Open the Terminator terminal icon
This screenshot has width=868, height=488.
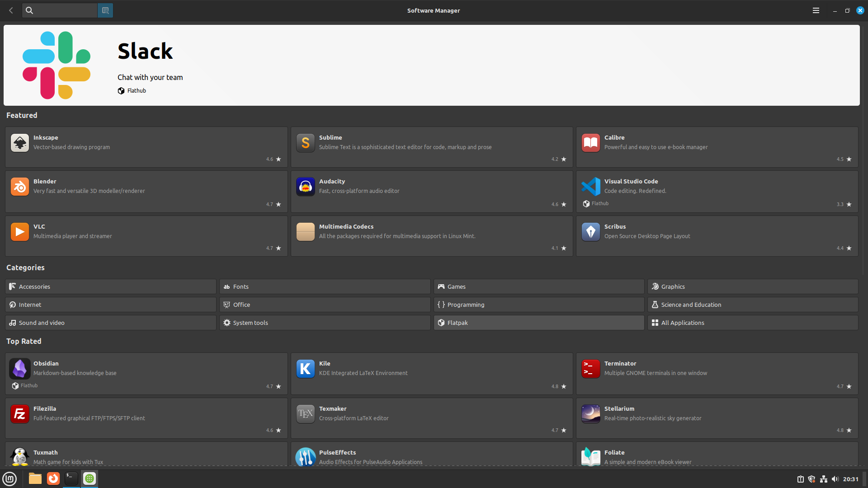pyautogui.click(x=591, y=369)
